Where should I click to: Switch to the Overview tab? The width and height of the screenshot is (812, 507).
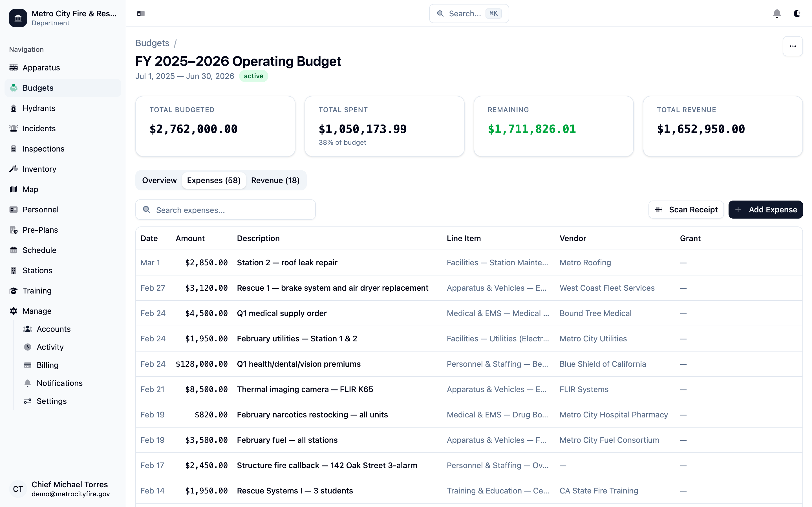[x=159, y=180]
